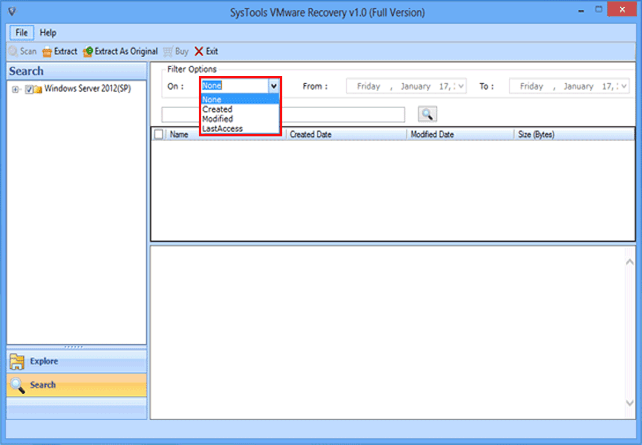
Task: Switch to the Explore pane
Action: tap(77, 361)
